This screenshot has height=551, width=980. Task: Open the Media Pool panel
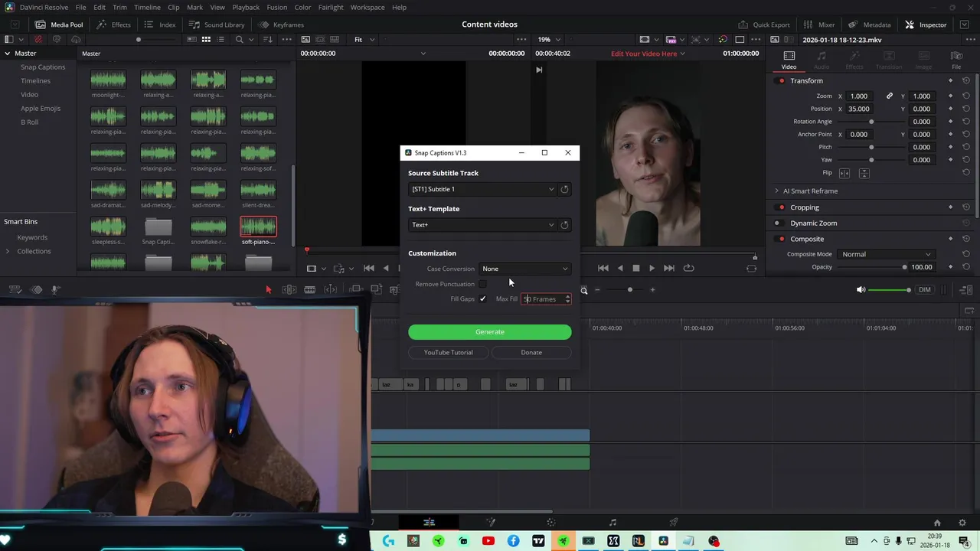(59, 24)
